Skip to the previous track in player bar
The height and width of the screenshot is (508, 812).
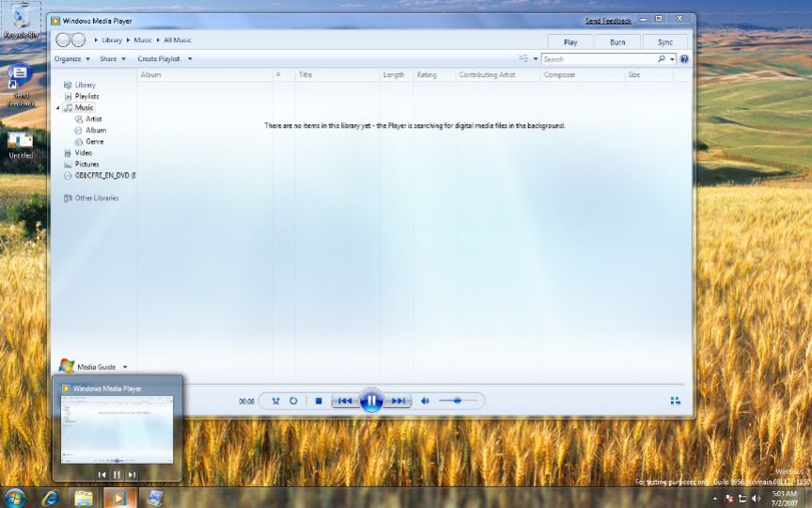pos(345,401)
